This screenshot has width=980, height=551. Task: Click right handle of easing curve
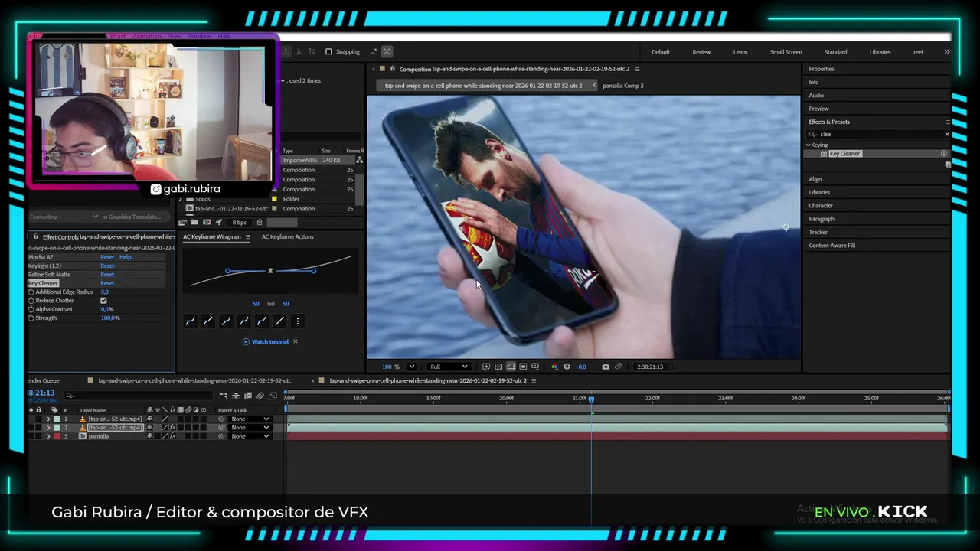(x=313, y=271)
